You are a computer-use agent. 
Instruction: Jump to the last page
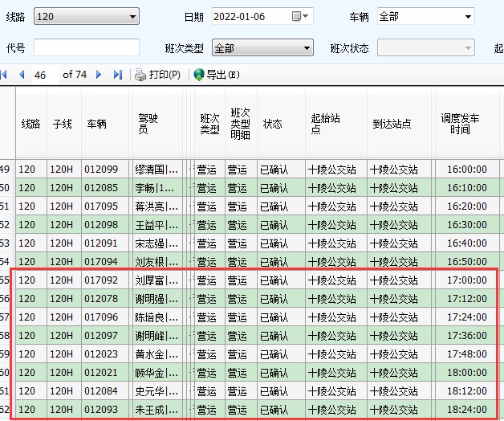117,75
